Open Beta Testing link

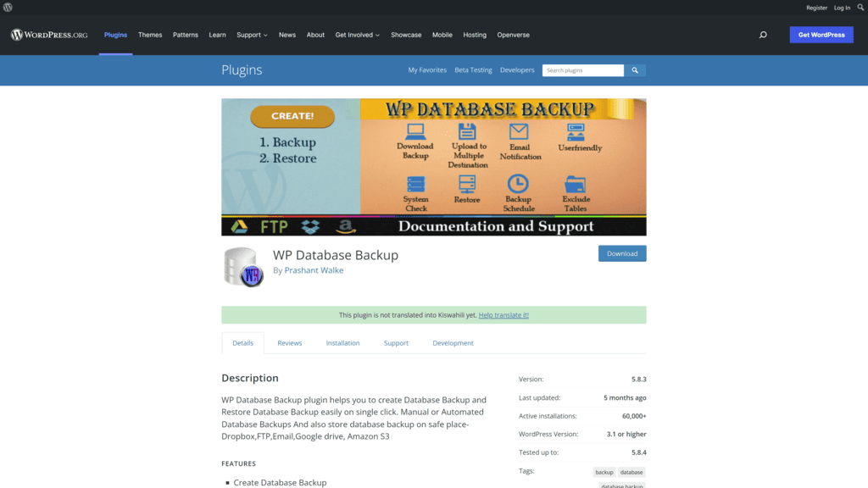[x=473, y=70]
